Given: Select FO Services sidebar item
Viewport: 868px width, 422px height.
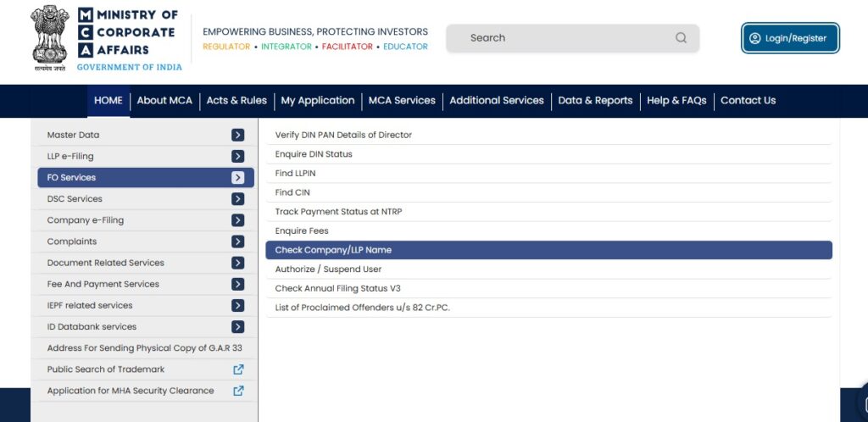Looking at the screenshot, I should point(146,178).
